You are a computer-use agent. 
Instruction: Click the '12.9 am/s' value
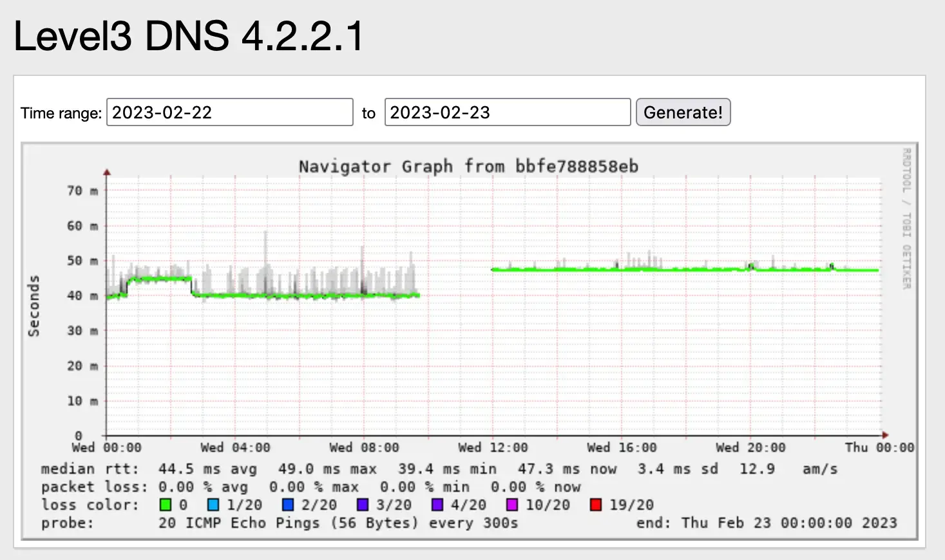788,469
